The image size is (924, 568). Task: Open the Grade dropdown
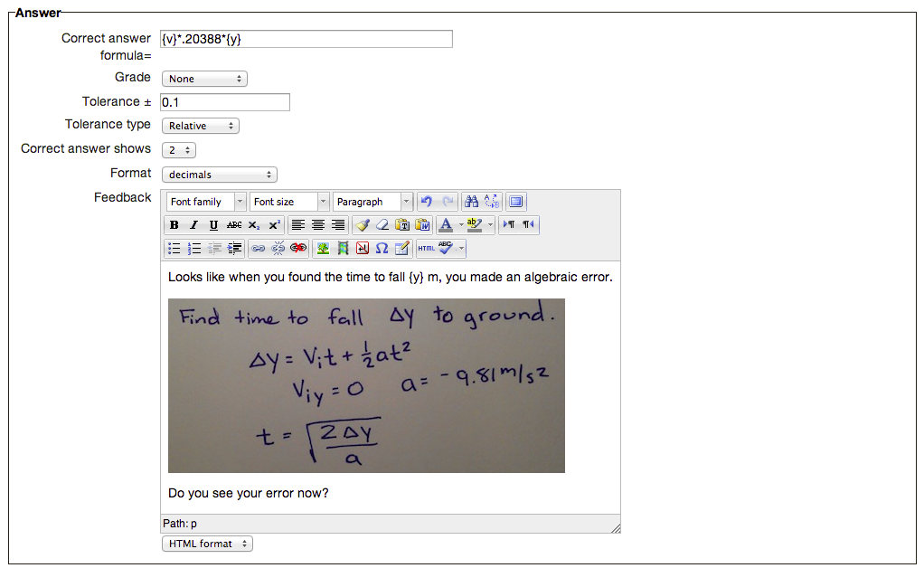click(x=204, y=79)
